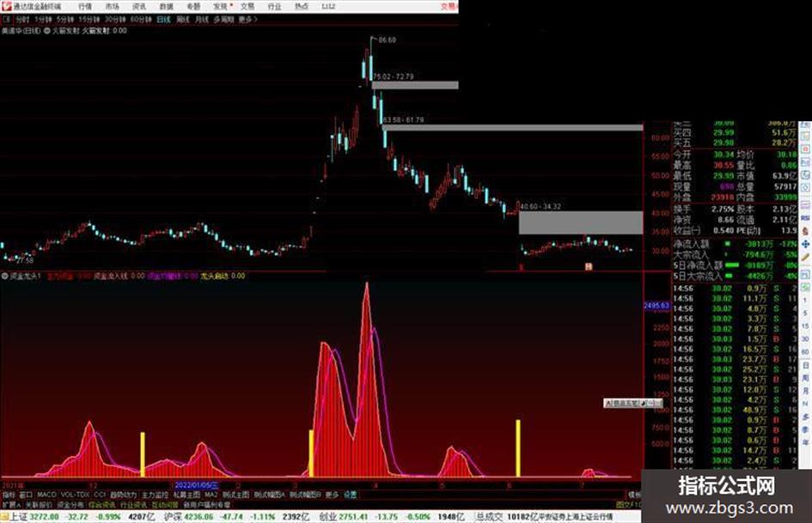Click the blue 2495.63 axis value tag

click(656, 306)
